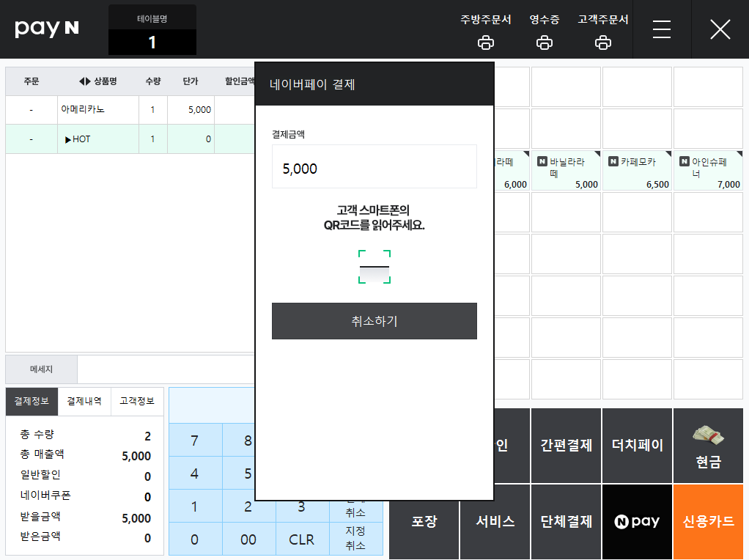The image size is (749, 560).
Task: Click the pay N logo
Action: point(47,28)
